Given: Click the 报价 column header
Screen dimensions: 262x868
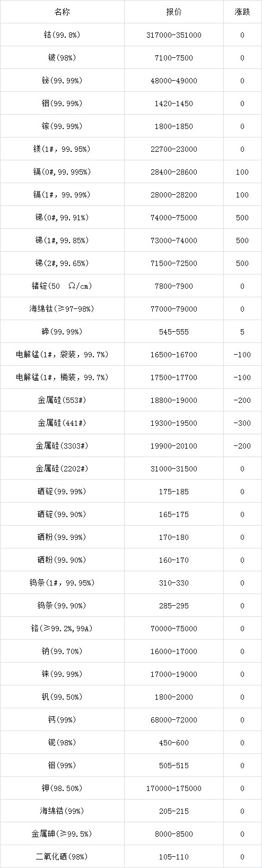Looking at the screenshot, I should point(173,12).
